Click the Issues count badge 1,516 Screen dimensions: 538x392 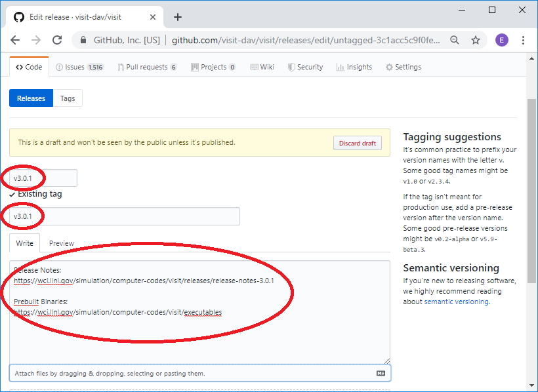[x=95, y=68]
